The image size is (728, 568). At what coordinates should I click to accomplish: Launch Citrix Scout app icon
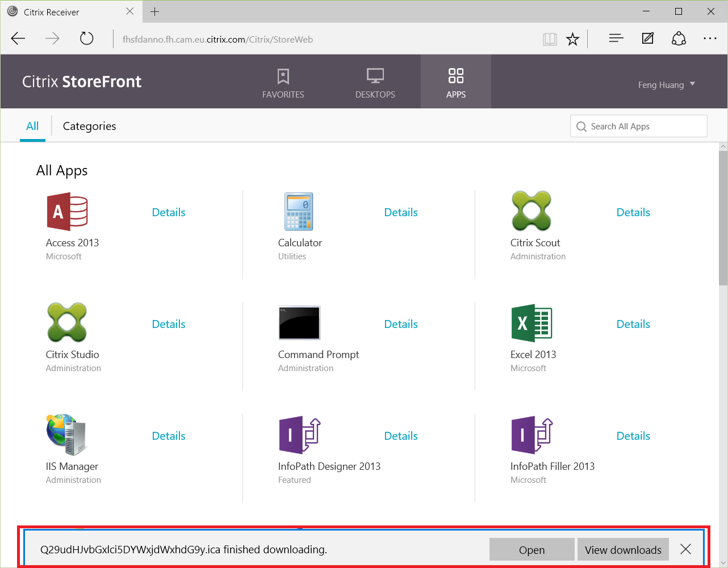(531, 212)
